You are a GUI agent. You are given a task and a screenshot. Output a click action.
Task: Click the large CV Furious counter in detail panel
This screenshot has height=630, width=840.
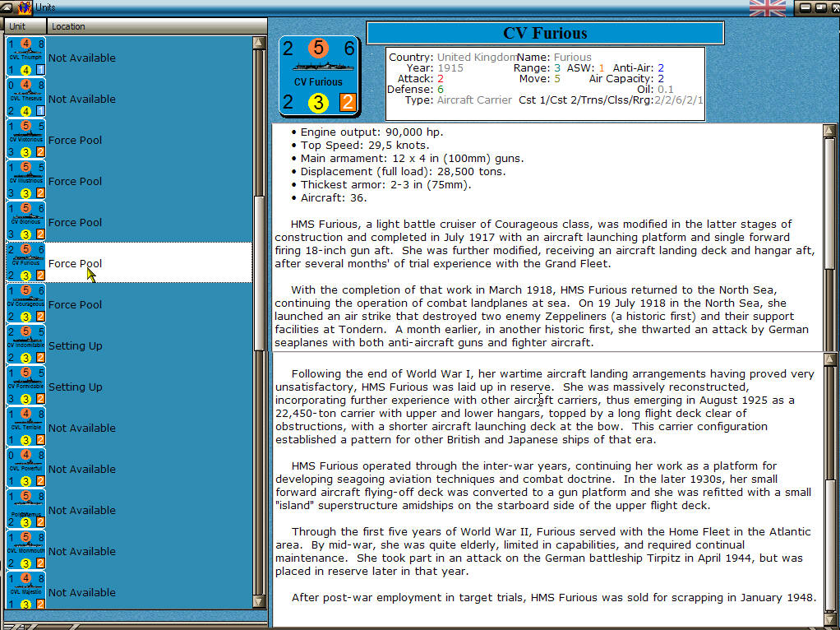tap(319, 76)
